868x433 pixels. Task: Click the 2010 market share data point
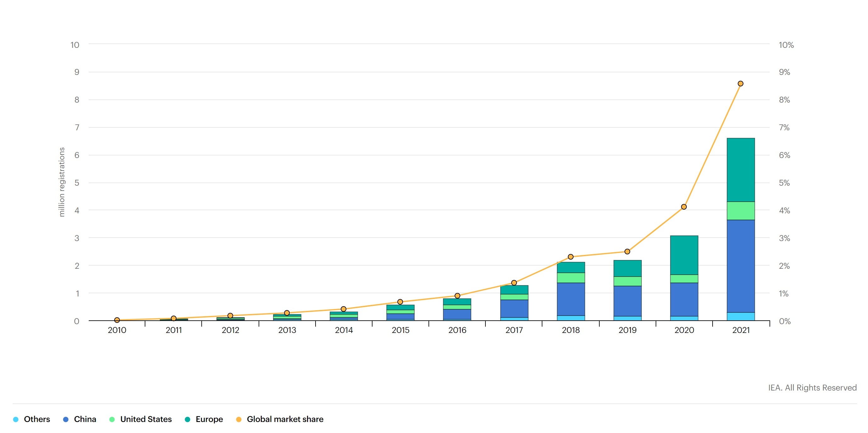[x=117, y=320]
